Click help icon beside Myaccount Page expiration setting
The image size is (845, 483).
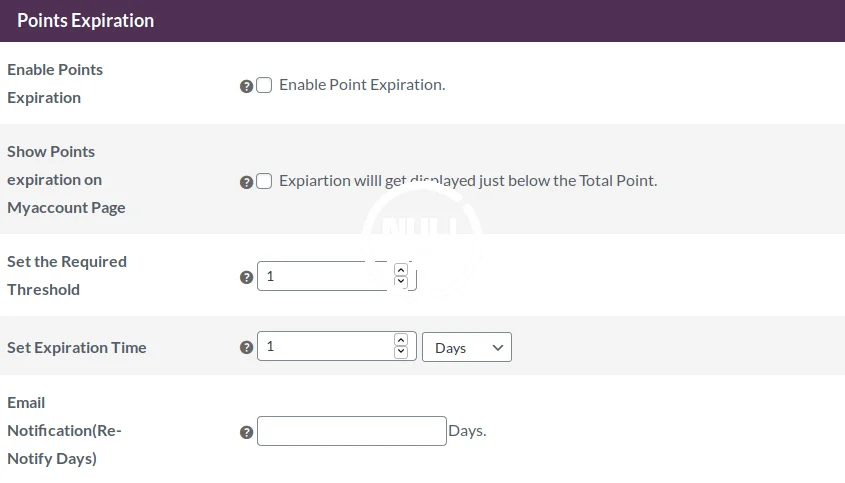[247, 183]
